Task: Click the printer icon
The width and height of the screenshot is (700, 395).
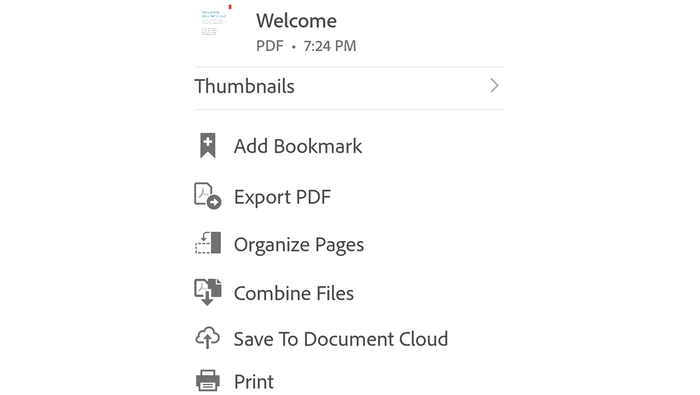Action: tap(208, 381)
